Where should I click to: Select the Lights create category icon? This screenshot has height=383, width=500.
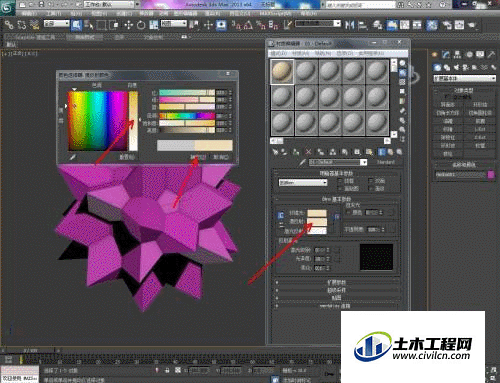point(456,67)
